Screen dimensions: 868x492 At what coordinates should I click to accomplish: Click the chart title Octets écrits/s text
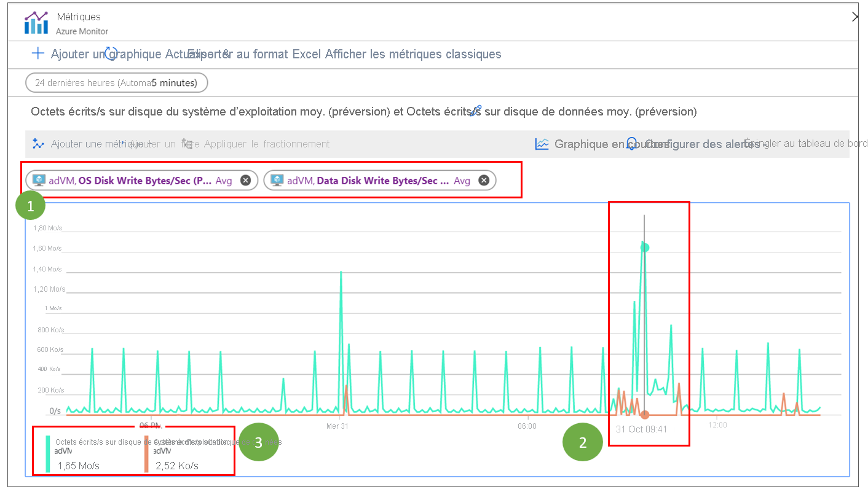tap(364, 112)
